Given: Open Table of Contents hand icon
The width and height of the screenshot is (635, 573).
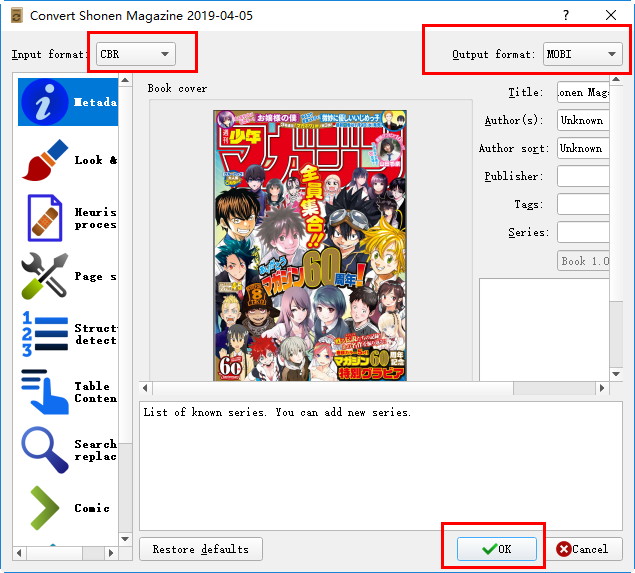Looking at the screenshot, I should pyautogui.click(x=45, y=392).
